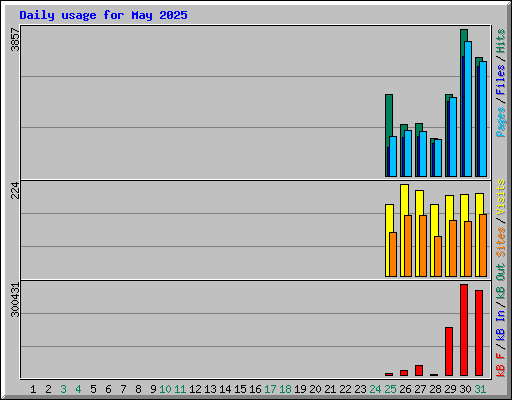The image size is (512, 400).
Task: Click day label 29 on the axis
Action: [x=450, y=389]
